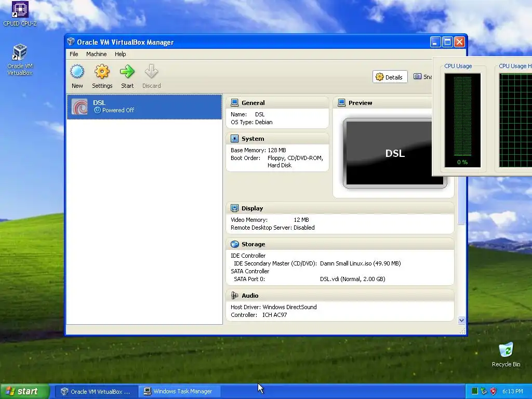532x399 pixels.
Task: Click the 'Video Memory: 12 MB' text
Action: 270,220
